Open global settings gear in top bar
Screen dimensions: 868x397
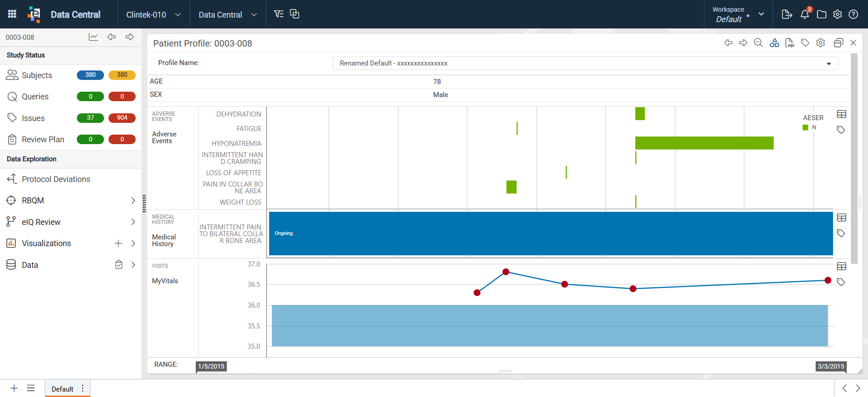click(838, 14)
